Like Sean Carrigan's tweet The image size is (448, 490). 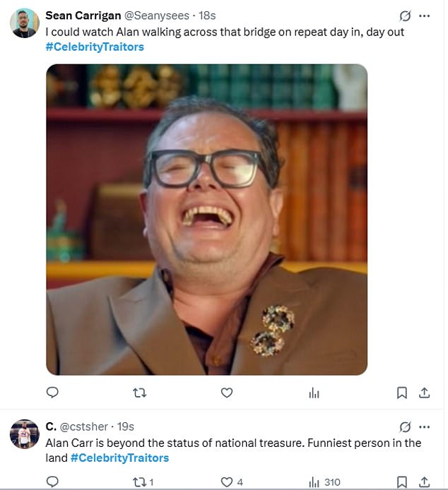coord(227,393)
